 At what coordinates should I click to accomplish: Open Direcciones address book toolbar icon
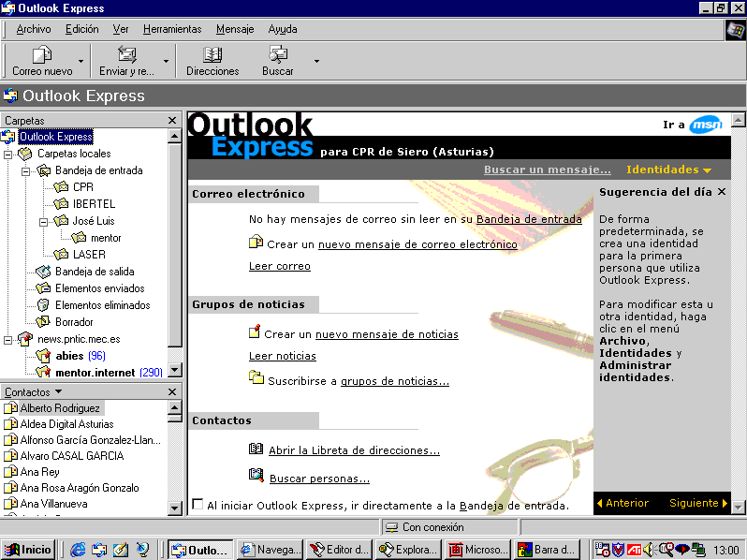(212, 55)
